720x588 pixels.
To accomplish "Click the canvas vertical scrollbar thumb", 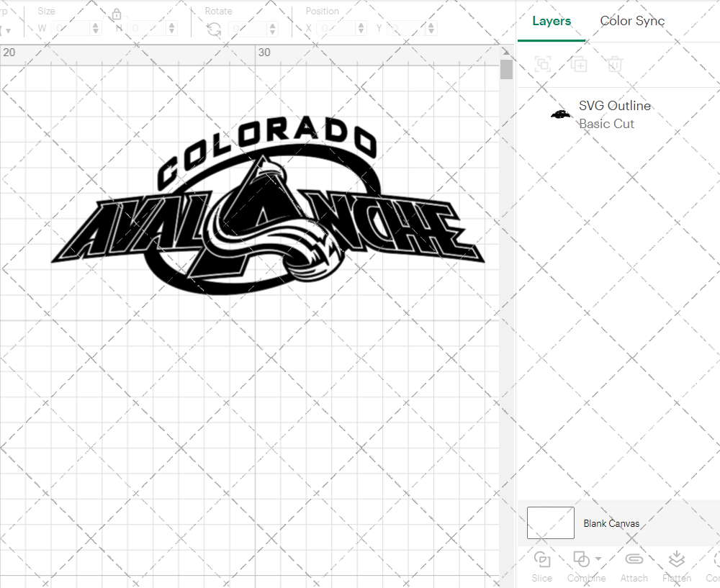I will click(506, 70).
